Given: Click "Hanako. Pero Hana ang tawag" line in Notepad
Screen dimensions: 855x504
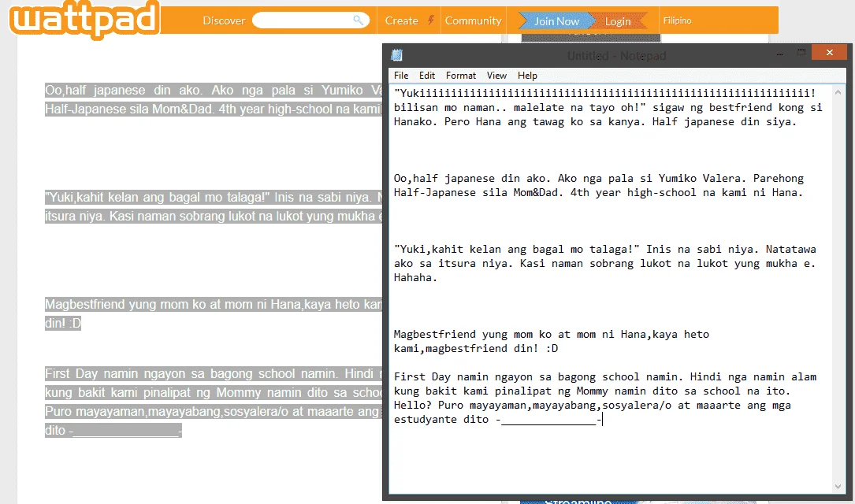Looking at the screenshot, I should (595, 121).
